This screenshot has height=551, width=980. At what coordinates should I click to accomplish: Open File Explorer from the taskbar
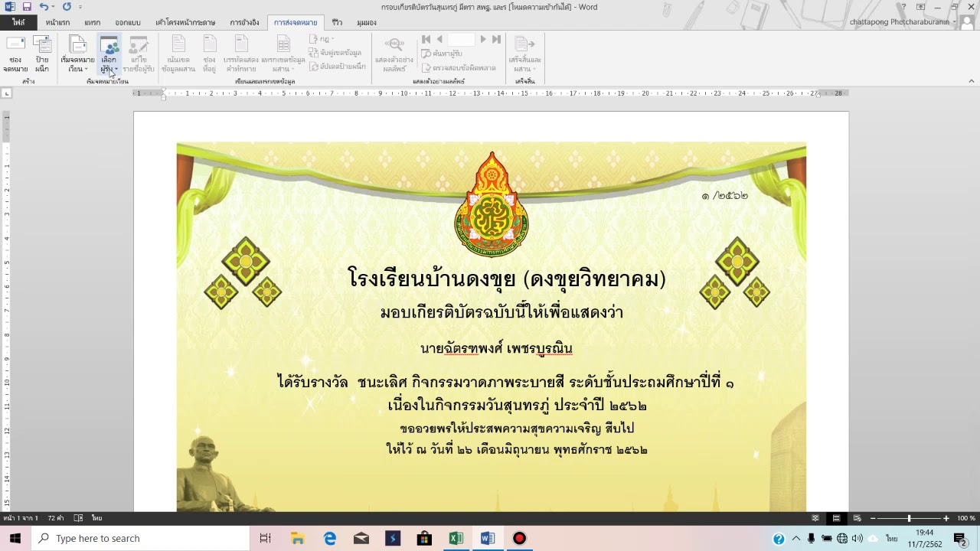click(298, 538)
